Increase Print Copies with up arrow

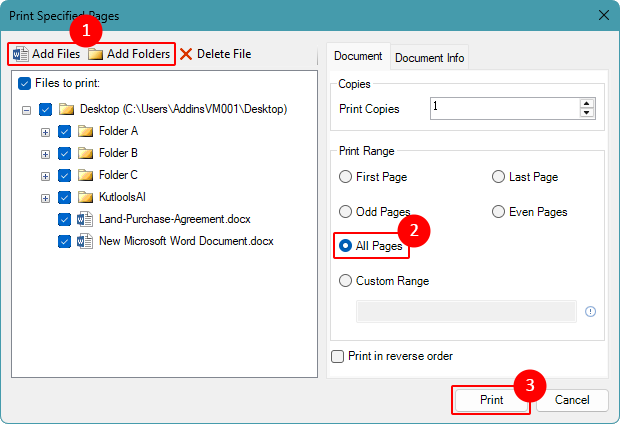click(x=587, y=104)
